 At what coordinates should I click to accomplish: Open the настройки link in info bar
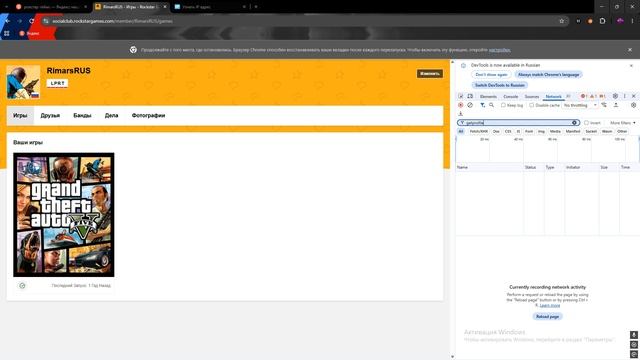500,50
